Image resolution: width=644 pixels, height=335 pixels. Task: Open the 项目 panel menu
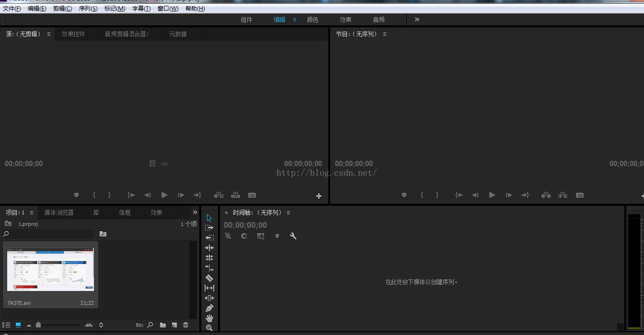tap(32, 212)
